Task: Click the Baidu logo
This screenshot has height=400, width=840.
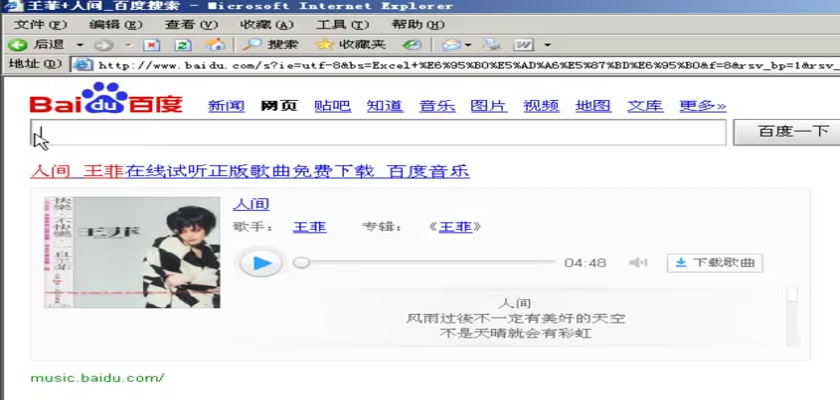Action: tap(106, 98)
